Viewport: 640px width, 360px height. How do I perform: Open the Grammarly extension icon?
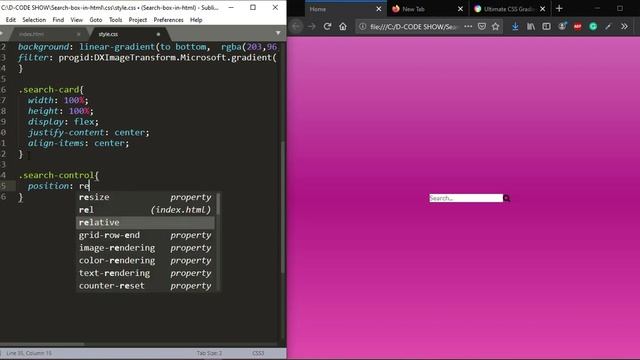tap(593, 27)
